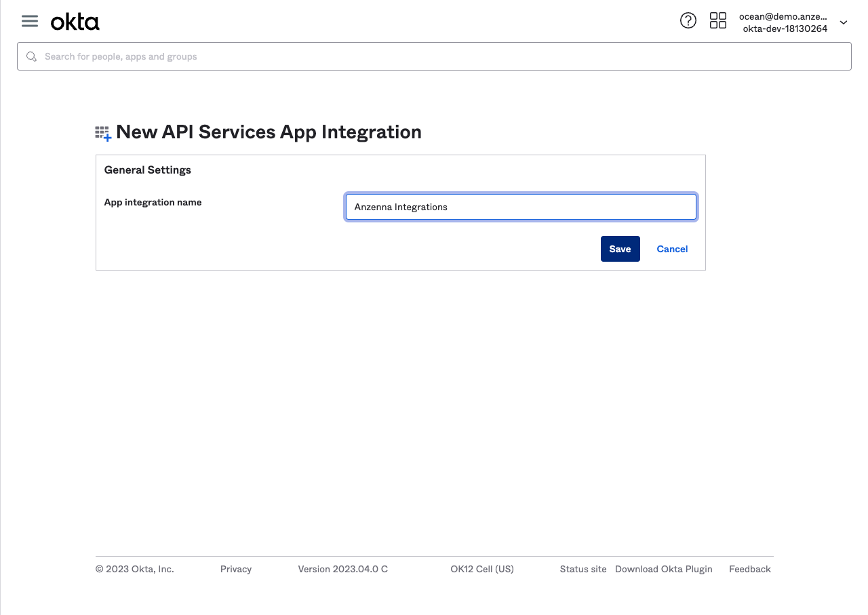
Task: Click the app integration icon beside heading
Action: (x=102, y=133)
